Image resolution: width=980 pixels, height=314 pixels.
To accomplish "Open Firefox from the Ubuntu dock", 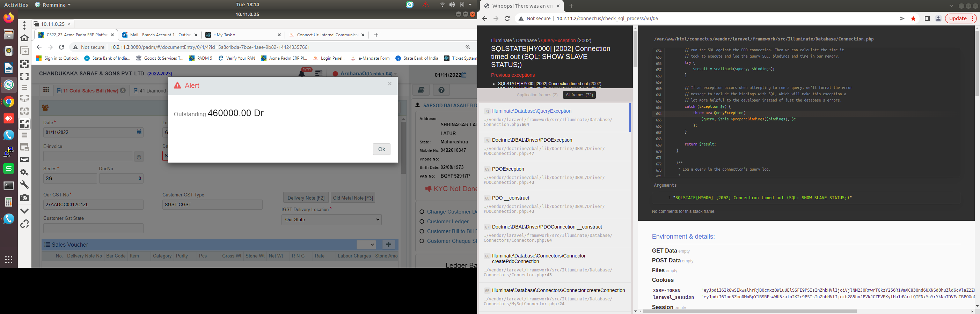I will (x=9, y=18).
